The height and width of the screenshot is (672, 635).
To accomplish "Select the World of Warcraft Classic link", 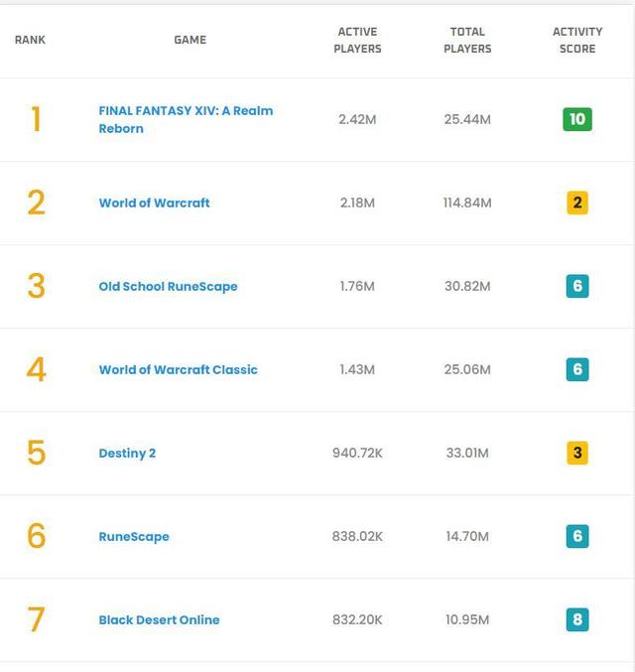I will point(178,369).
